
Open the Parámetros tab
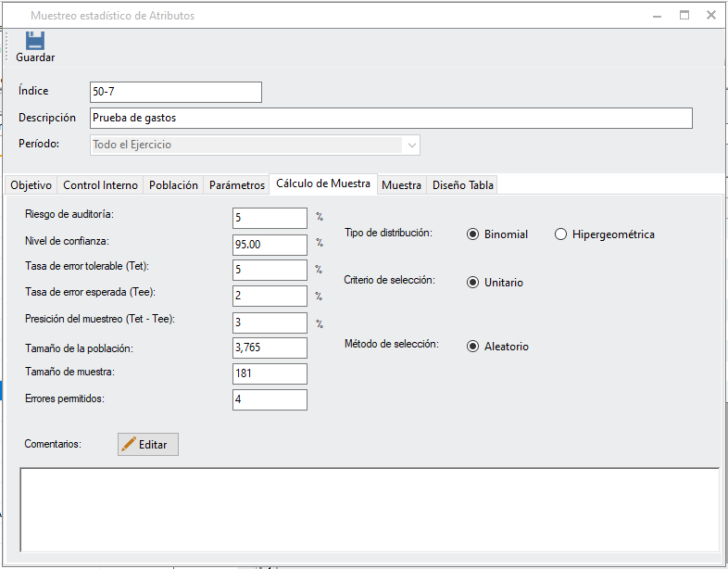coord(236,184)
